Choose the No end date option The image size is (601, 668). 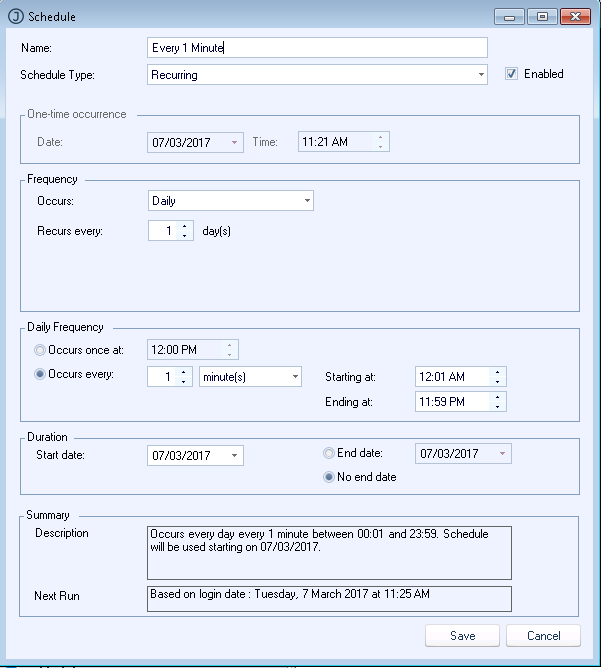click(328, 477)
